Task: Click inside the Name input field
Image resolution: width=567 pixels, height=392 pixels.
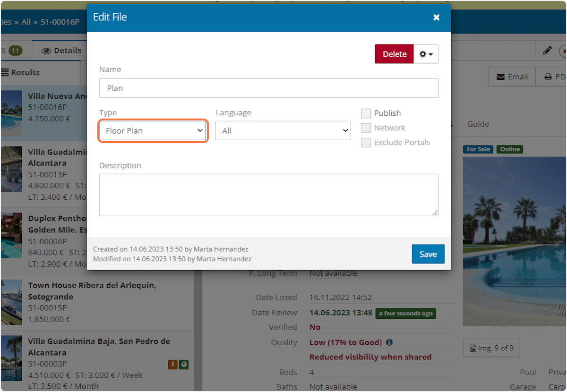Action: point(268,88)
